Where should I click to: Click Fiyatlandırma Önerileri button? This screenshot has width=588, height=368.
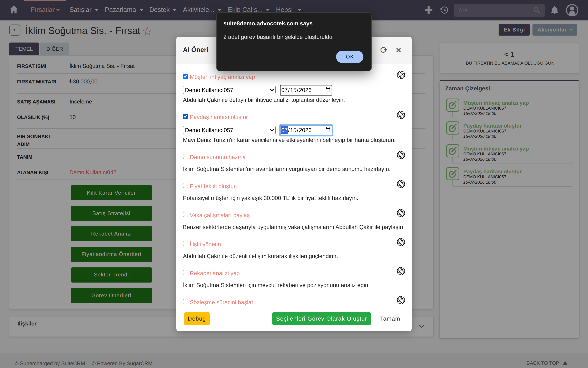pyautogui.click(x=111, y=254)
